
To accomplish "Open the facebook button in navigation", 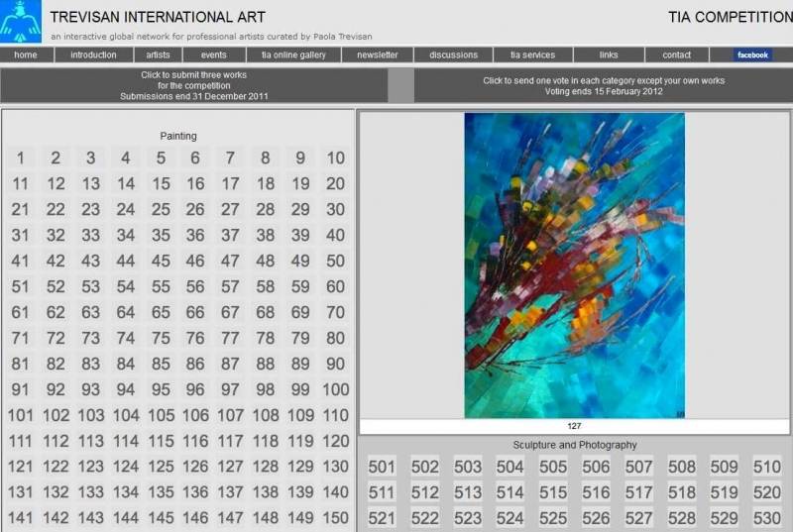I will coord(752,55).
